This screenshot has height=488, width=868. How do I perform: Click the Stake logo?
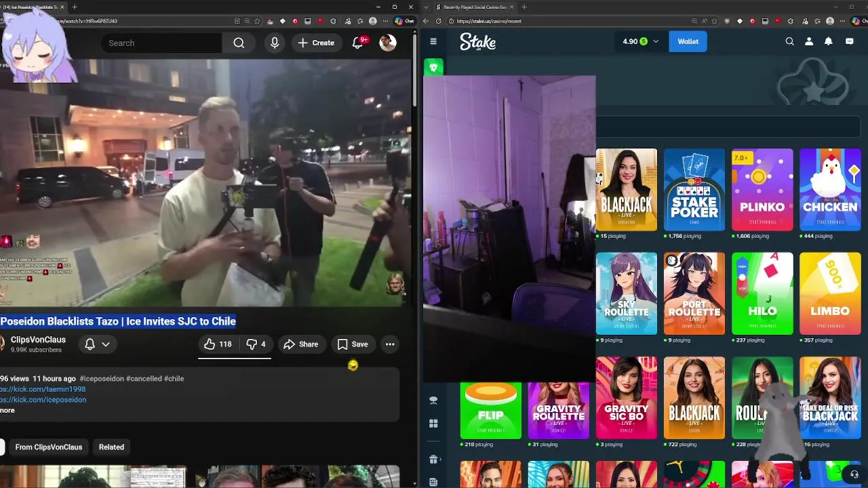pyautogui.click(x=478, y=41)
